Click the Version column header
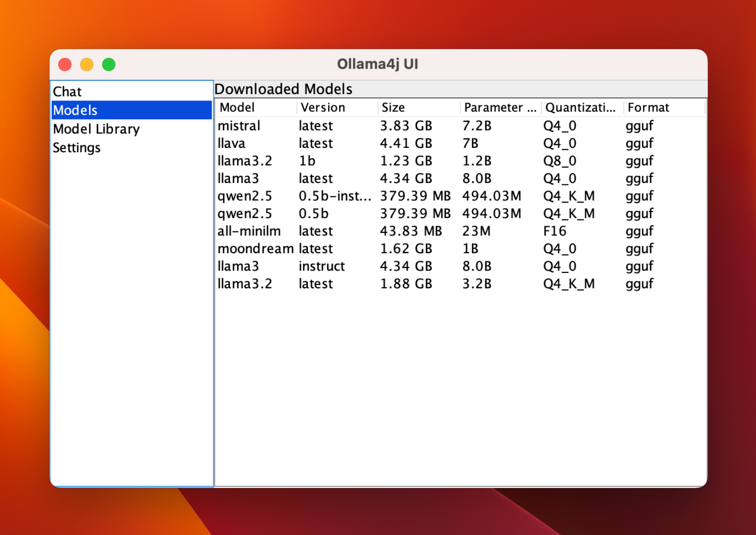 coord(323,108)
